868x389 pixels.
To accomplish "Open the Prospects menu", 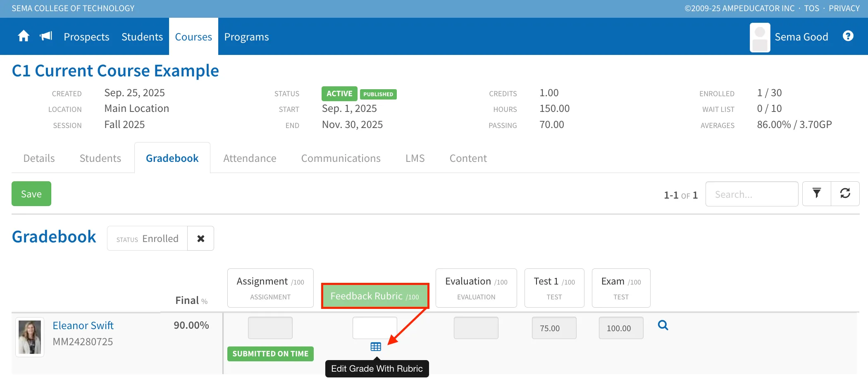I will point(86,37).
